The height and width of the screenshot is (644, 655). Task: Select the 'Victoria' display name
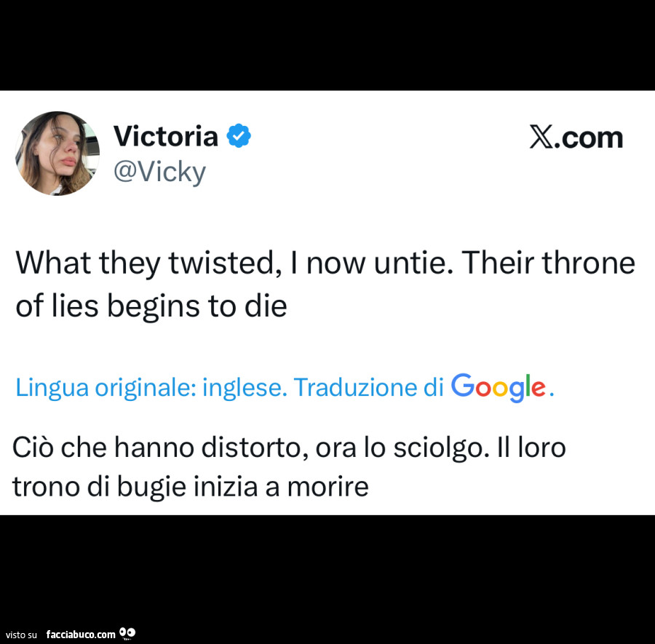click(166, 136)
